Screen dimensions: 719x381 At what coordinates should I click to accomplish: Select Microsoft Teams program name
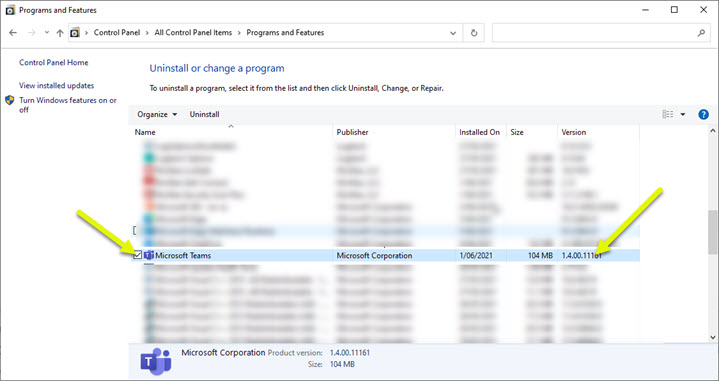[x=183, y=255]
